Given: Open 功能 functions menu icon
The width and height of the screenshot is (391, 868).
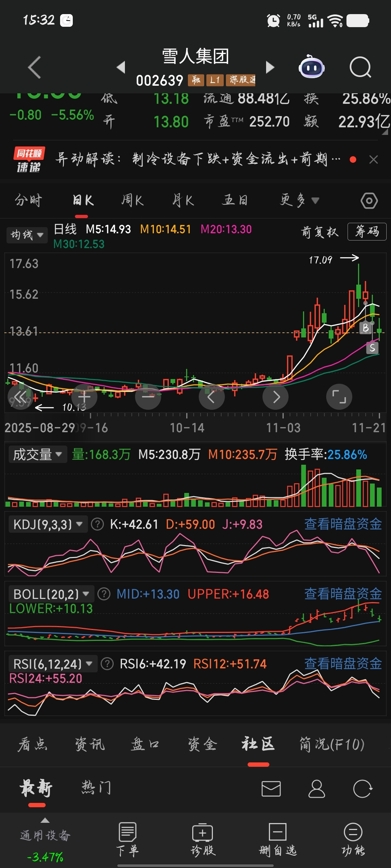Looking at the screenshot, I should coord(353,840).
